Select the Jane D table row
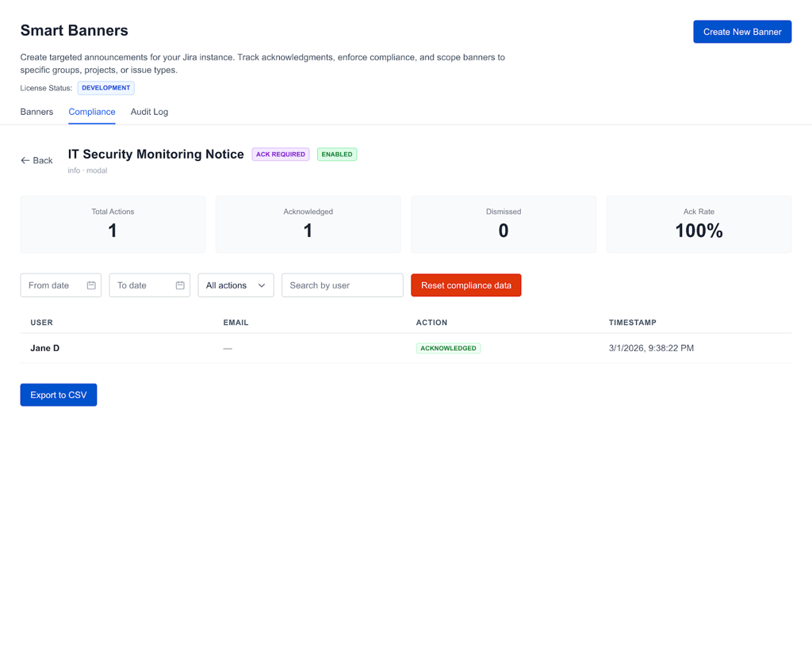Image resolution: width=812 pixels, height=649 pixels. (x=406, y=348)
